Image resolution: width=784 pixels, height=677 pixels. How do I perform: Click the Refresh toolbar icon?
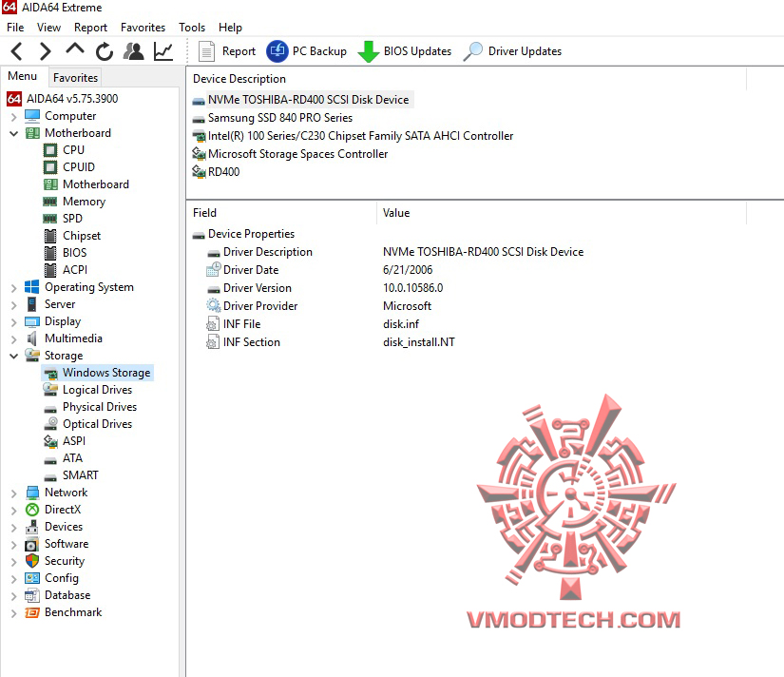pos(105,51)
